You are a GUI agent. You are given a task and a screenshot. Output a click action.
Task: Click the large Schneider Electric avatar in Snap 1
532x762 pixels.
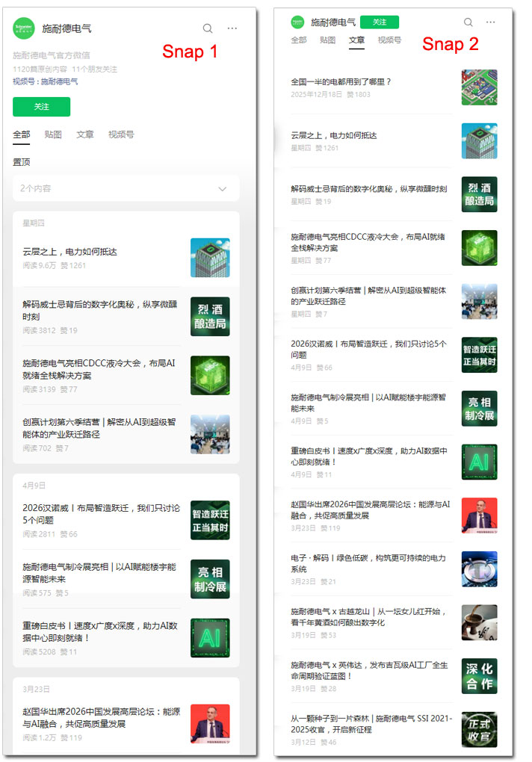pos(24,28)
